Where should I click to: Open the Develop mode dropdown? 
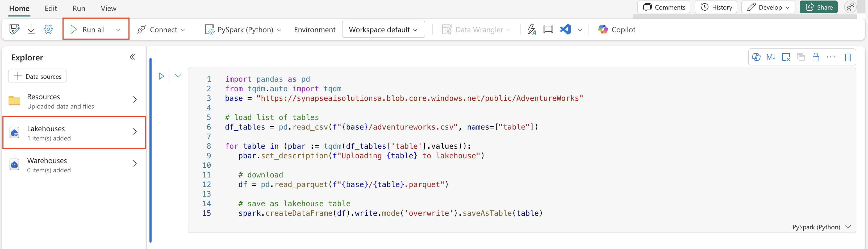click(x=768, y=7)
